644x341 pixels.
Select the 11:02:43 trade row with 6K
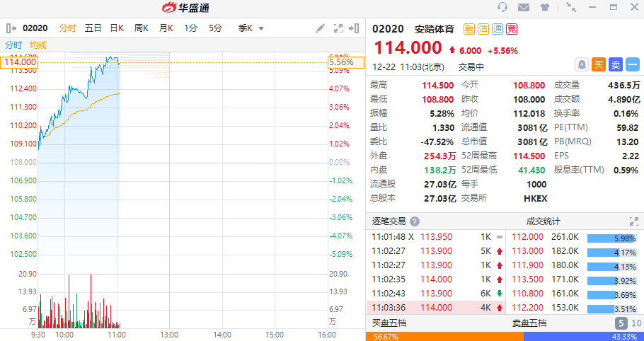[x=436, y=294]
